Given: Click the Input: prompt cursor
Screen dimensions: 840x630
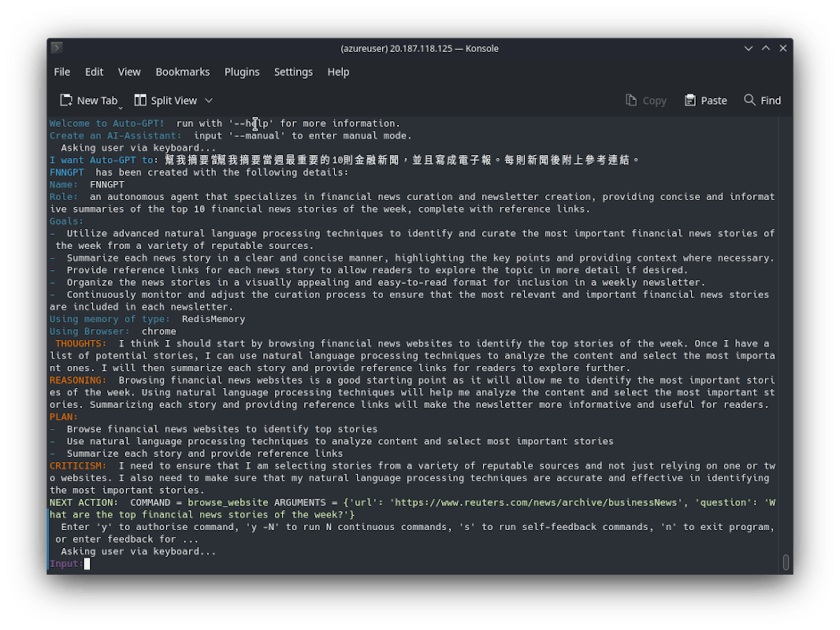Looking at the screenshot, I should coord(87,564).
